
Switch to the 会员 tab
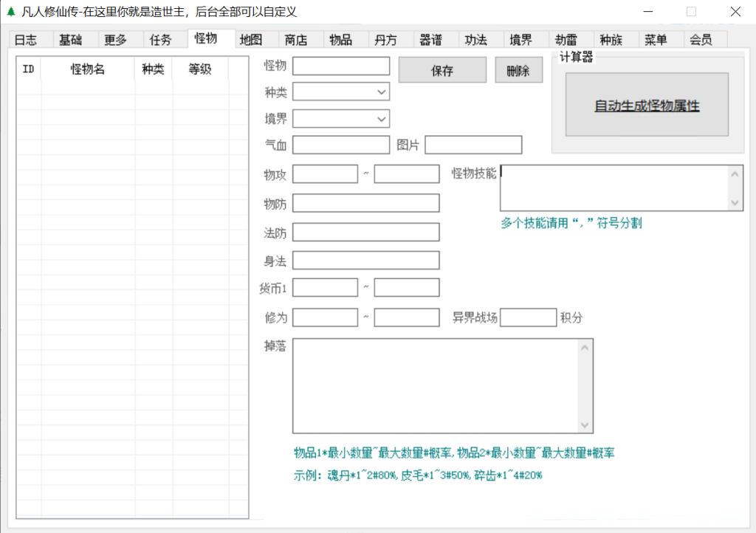coord(701,41)
